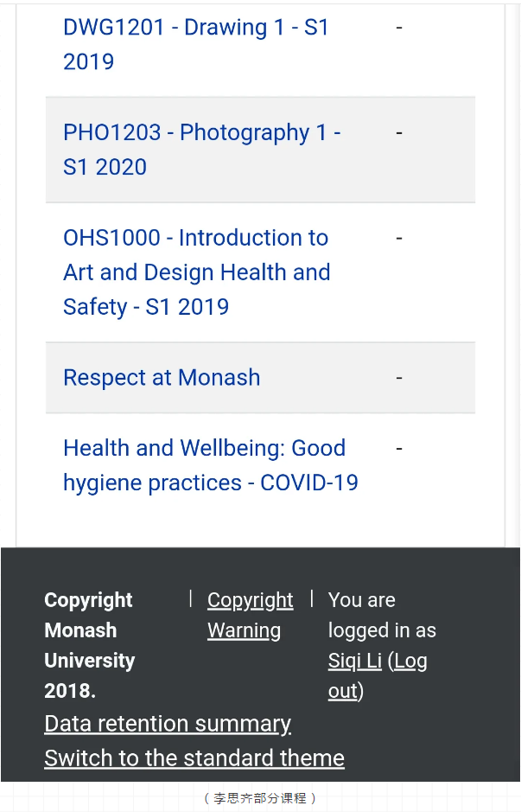Open the Siqi Li profile link

tap(355, 661)
